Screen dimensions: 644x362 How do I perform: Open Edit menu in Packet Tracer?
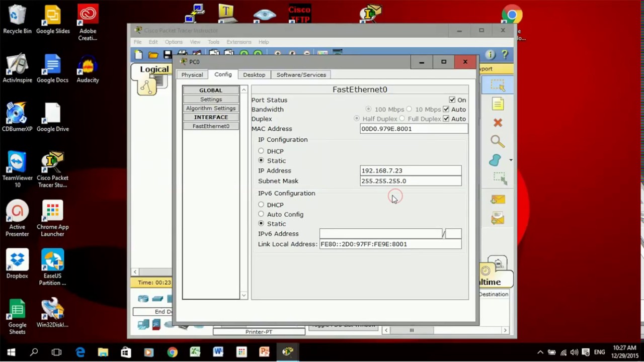[153, 42]
